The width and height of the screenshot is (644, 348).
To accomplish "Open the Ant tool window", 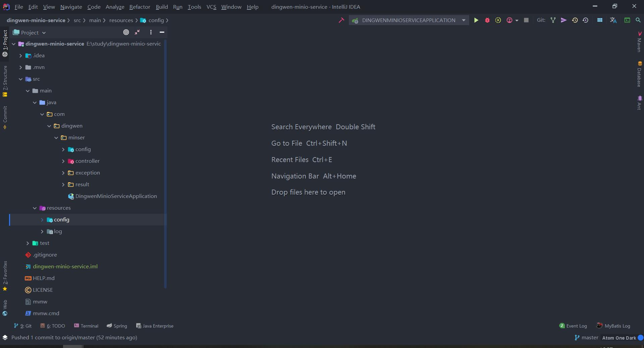I will (639, 102).
